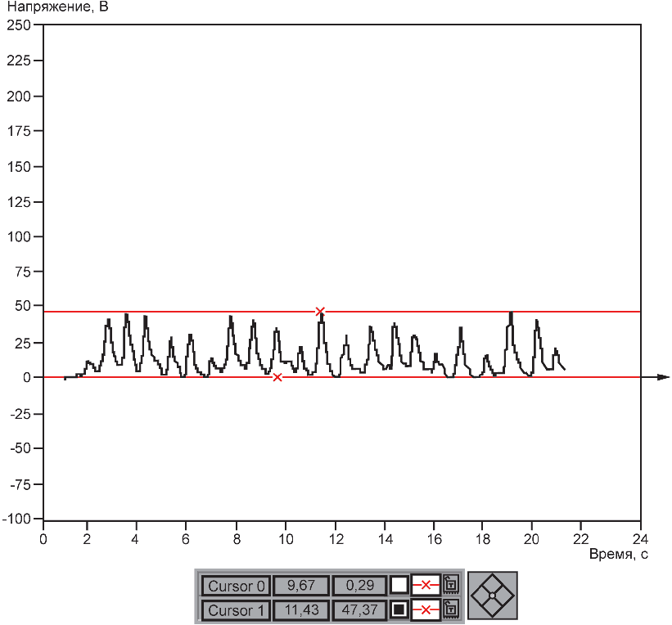Select Cursor 1 Y value 47,37
The width and height of the screenshot is (672, 625).
[x=359, y=610]
